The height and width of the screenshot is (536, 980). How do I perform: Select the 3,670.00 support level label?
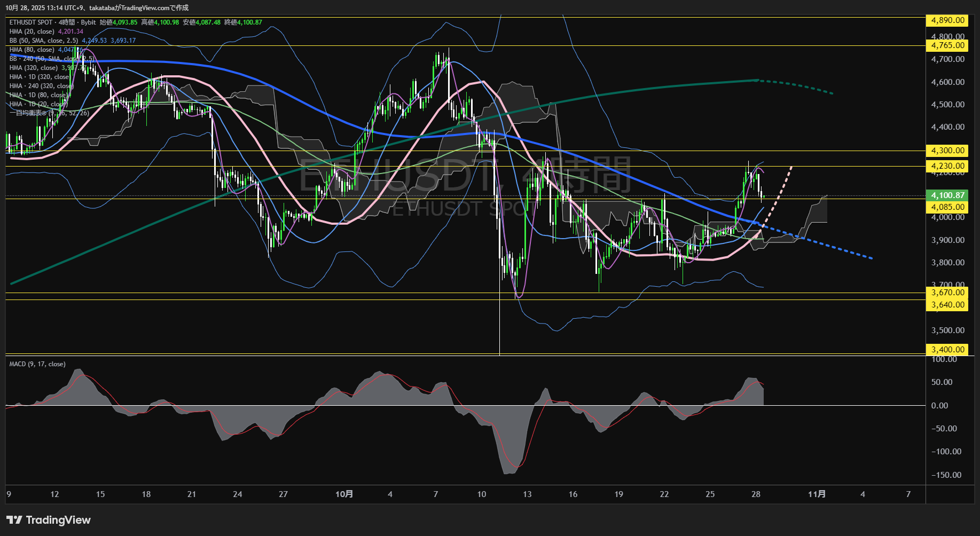[x=947, y=292]
